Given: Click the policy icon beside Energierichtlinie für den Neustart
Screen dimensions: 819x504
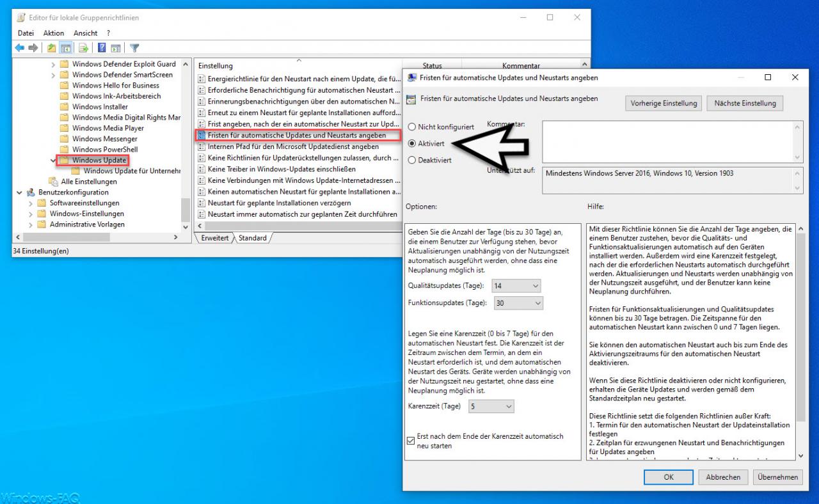Looking at the screenshot, I should (x=202, y=79).
